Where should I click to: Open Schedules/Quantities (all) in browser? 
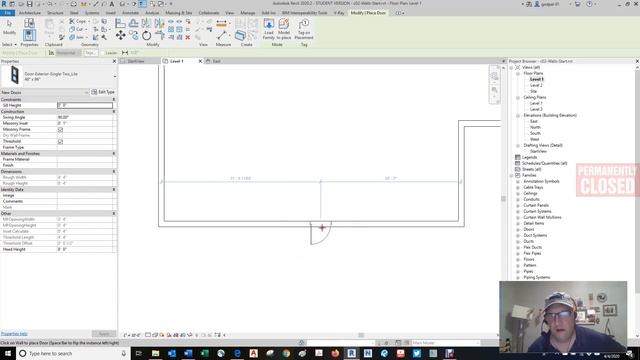[544, 163]
